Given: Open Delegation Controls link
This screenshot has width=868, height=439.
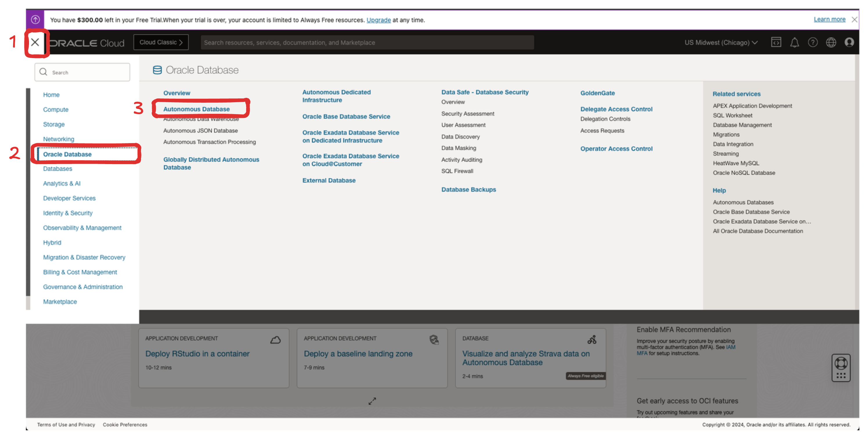Looking at the screenshot, I should [605, 119].
